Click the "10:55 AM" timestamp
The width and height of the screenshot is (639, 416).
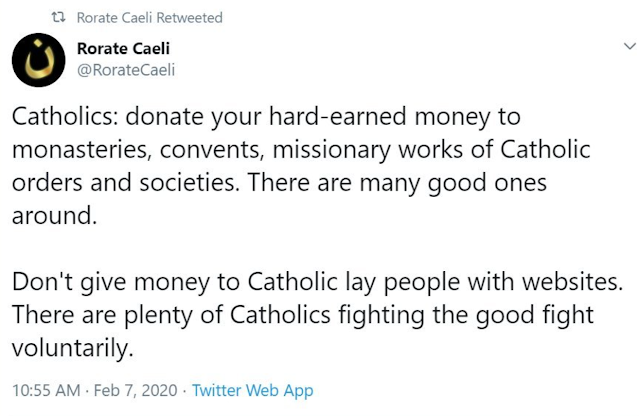point(43,390)
